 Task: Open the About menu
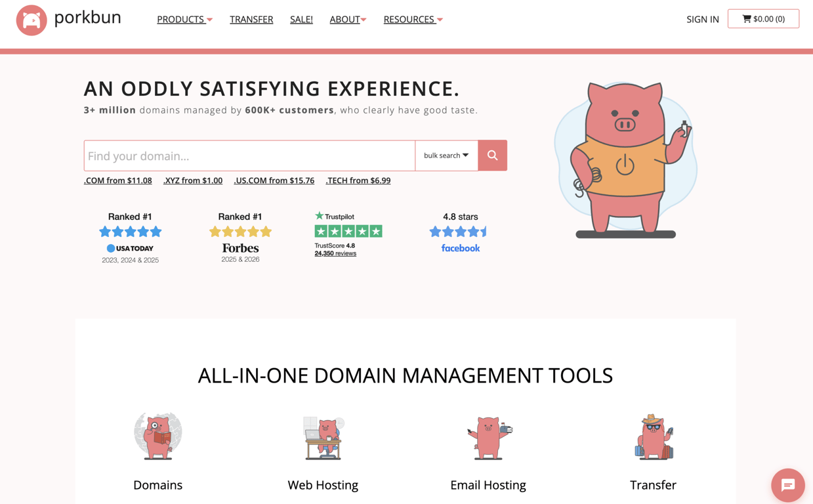(344, 20)
